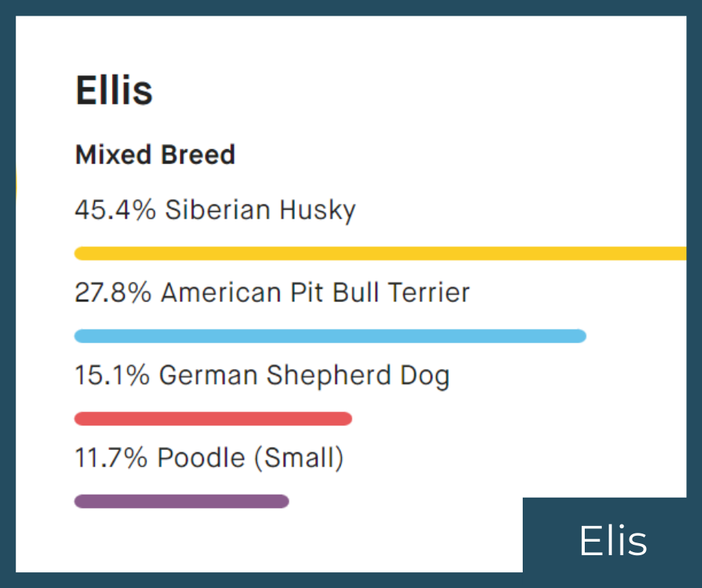Click the word Terrier in second breed
702x588 pixels.
[x=429, y=293]
